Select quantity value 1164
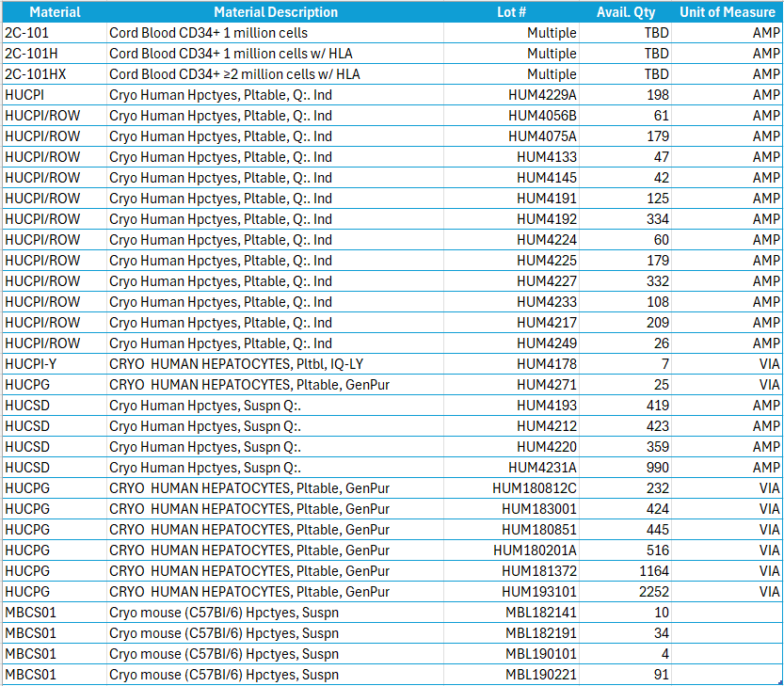This screenshot has width=784, height=686. coord(654,571)
